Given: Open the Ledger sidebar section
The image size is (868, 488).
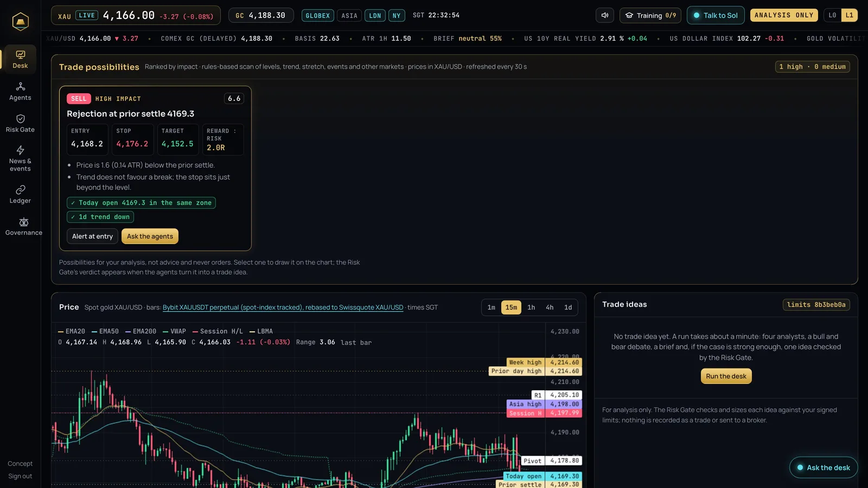Looking at the screenshot, I should tap(20, 194).
